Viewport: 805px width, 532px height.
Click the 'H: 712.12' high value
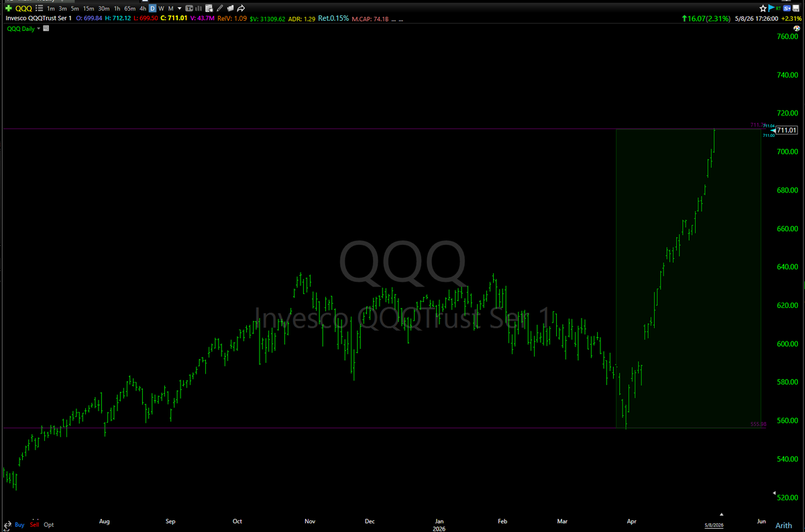coord(118,19)
